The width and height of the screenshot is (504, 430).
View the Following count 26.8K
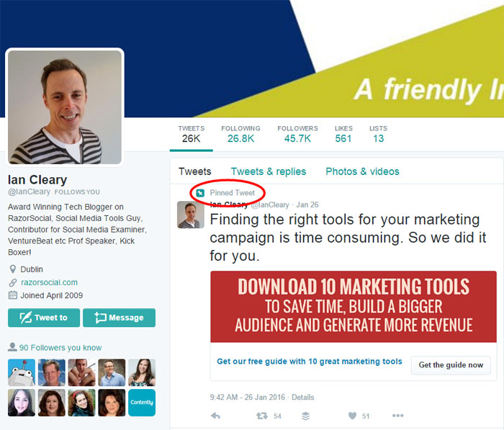pyautogui.click(x=240, y=134)
